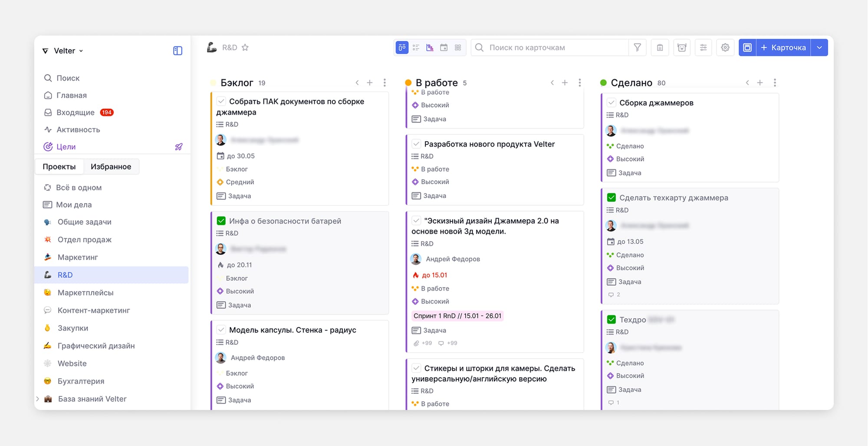The height and width of the screenshot is (446, 868).
Task: Star the R&D project as favorite
Action: click(245, 47)
